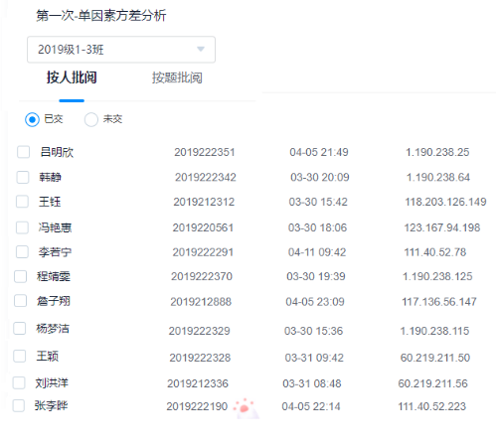Select the 未交 radio button

[x=91, y=119]
